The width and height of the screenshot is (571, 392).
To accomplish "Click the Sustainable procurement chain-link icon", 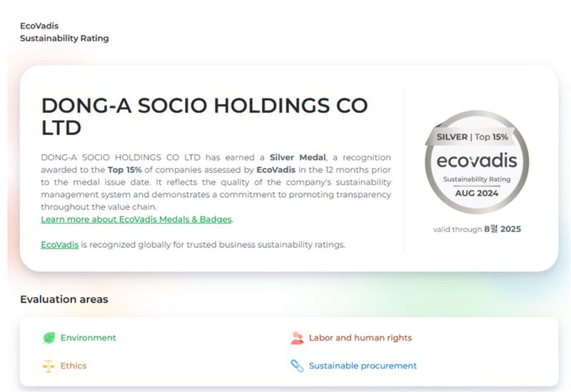I will 297,366.
